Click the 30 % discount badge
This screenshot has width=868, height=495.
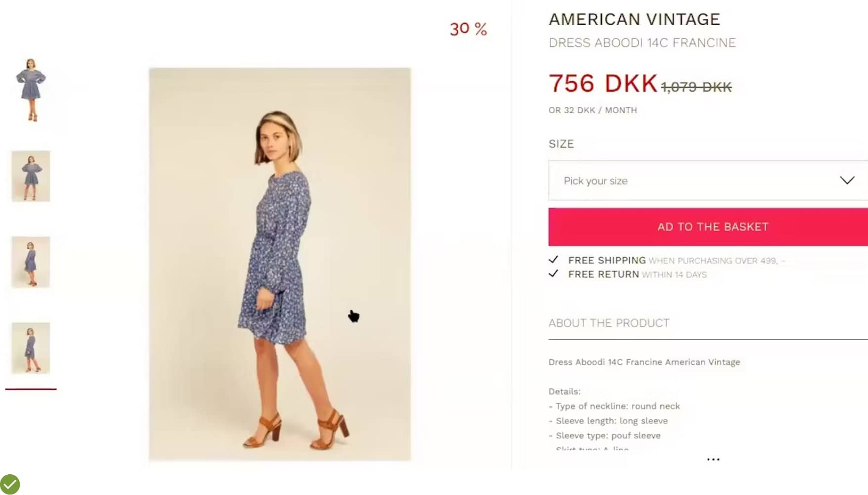[x=468, y=29]
